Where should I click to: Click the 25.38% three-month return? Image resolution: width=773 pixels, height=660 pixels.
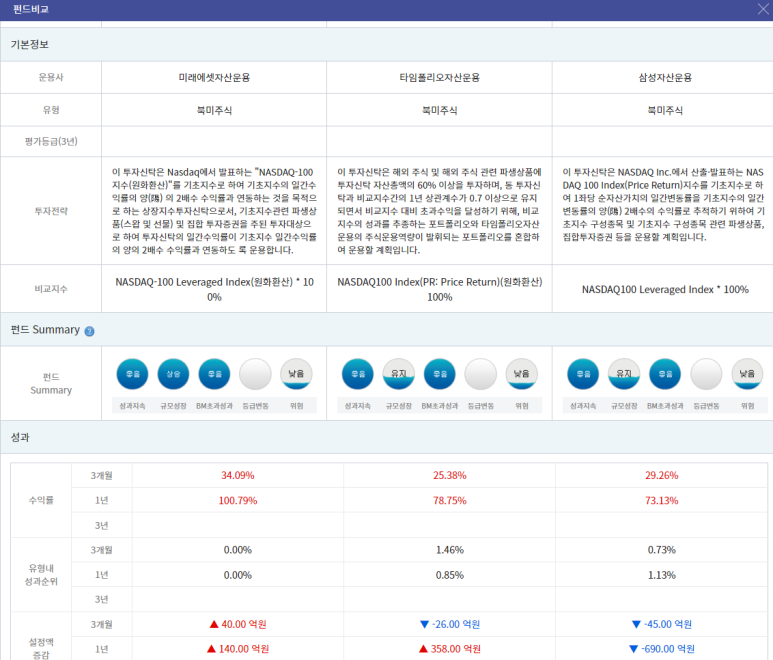click(x=450, y=476)
